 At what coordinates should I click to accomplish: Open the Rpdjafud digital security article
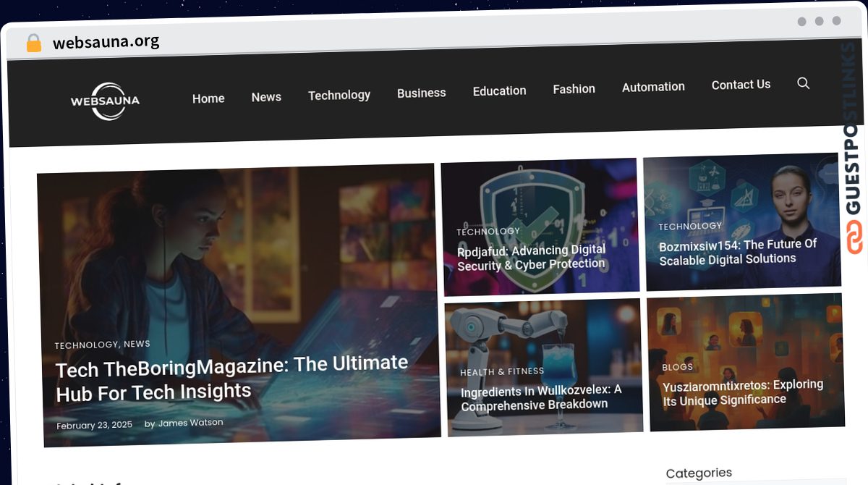(x=531, y=258)
